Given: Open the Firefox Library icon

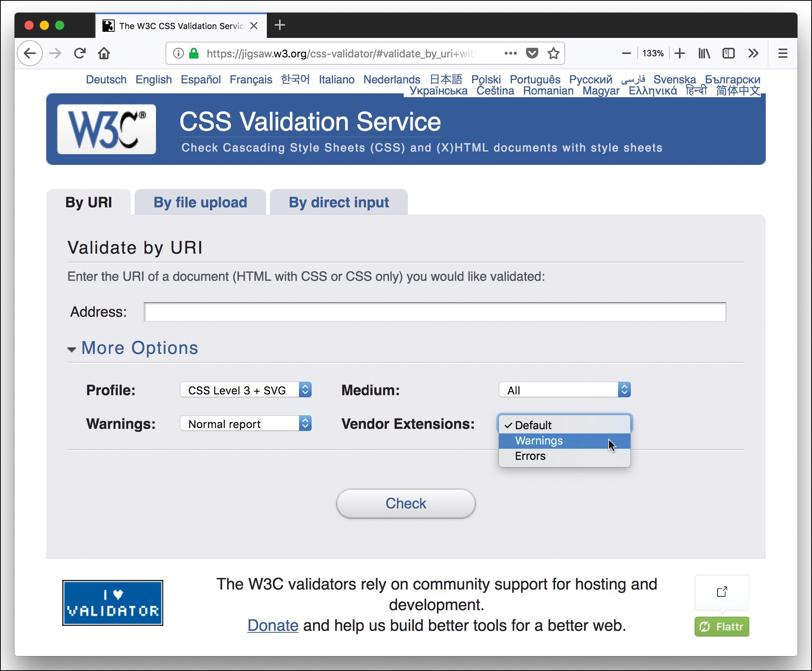Looking at the screenshot, I should click(704, 53).
